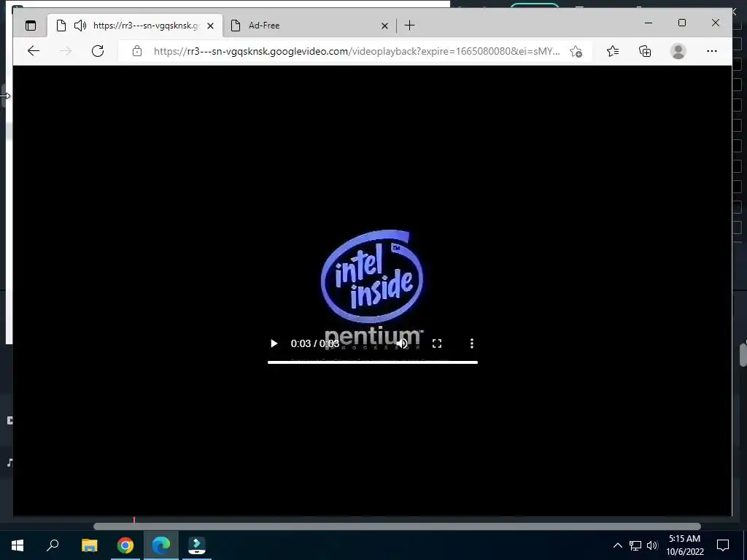747x560 pixels.
Task: Go back to the previous page
Action: pyautogui.click(x=34, y=51)
